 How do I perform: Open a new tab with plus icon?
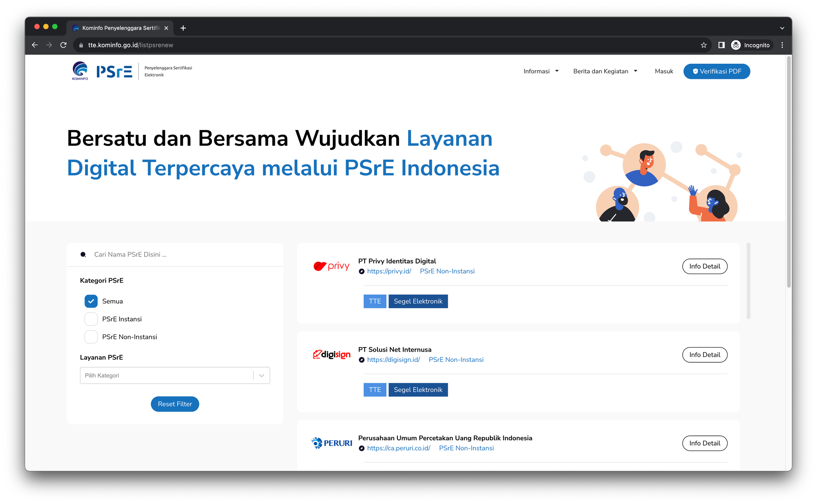point(183,28)
